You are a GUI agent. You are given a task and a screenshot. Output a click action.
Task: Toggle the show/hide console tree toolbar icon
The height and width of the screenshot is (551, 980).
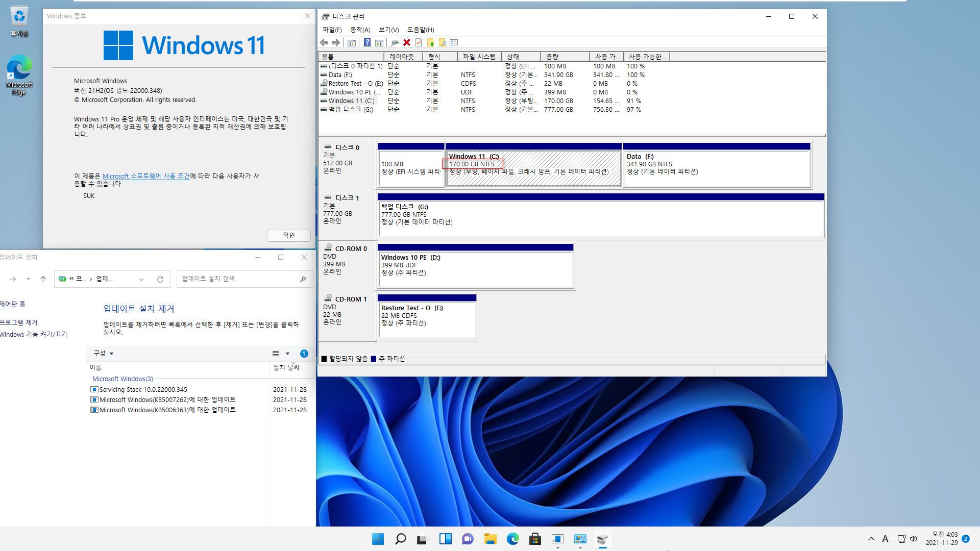pos(352,42)
